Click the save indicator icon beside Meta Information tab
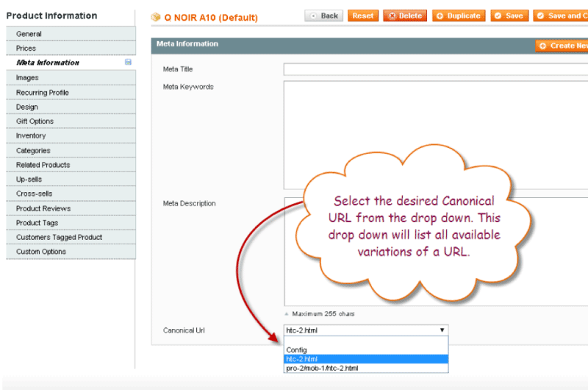This screenshot has width=588, height=390. (x=128, y=62)
